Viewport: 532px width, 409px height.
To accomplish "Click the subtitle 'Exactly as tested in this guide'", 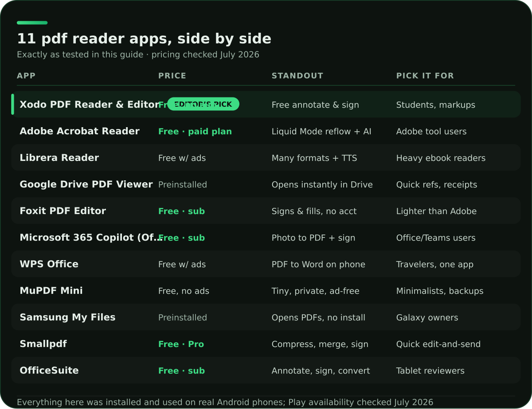I will click(x=80, y=55).
